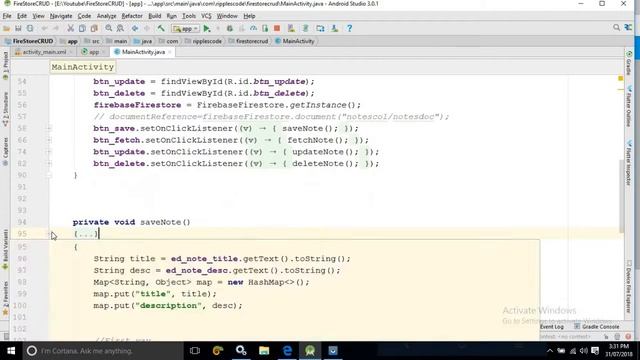The image size is (640, 360).
Task: Open Microsoft Edge from taskbar
Action: click(287, 351)
